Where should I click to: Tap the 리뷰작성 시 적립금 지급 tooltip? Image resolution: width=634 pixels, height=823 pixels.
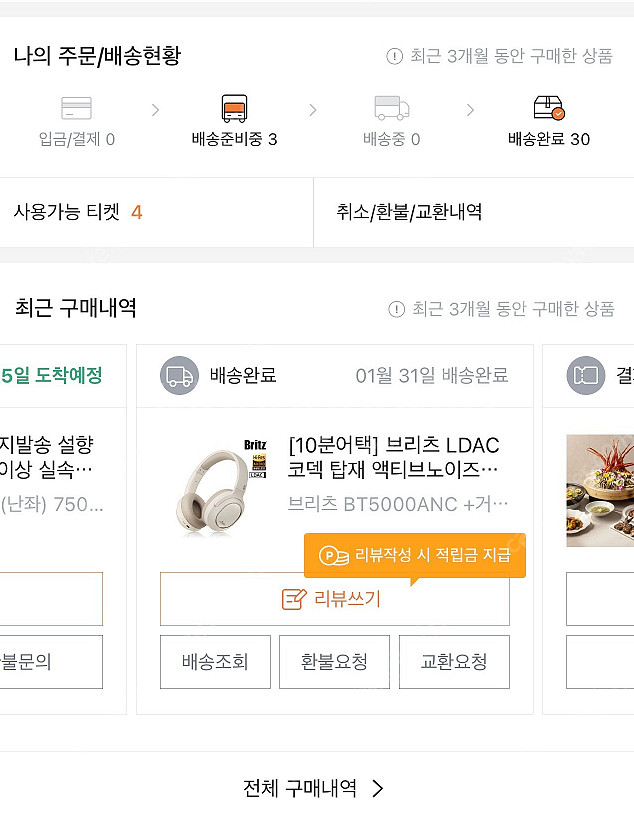415,555
